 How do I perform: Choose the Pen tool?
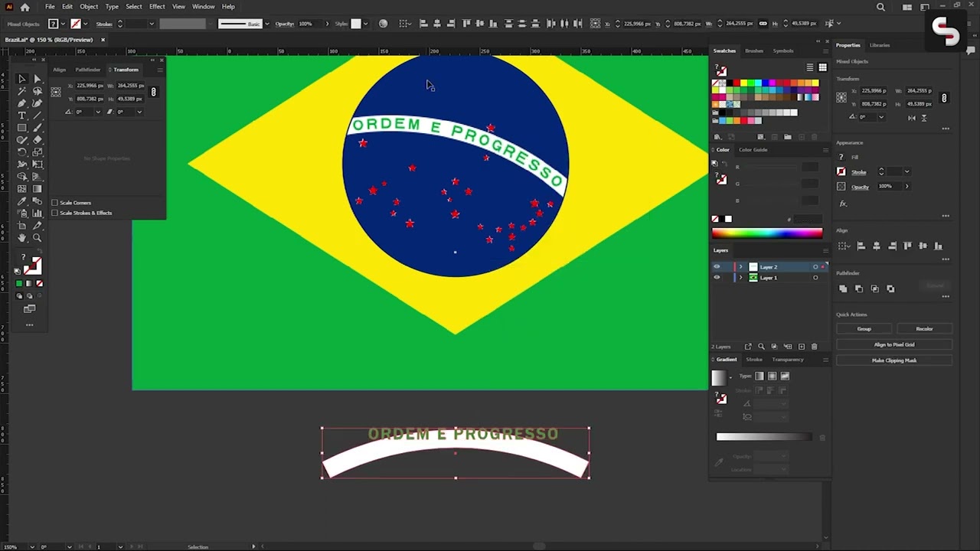22,103
